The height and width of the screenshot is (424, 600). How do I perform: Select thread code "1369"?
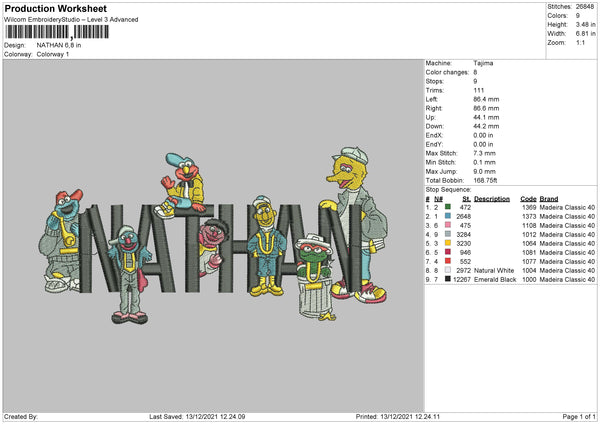[x=529, y=207]
